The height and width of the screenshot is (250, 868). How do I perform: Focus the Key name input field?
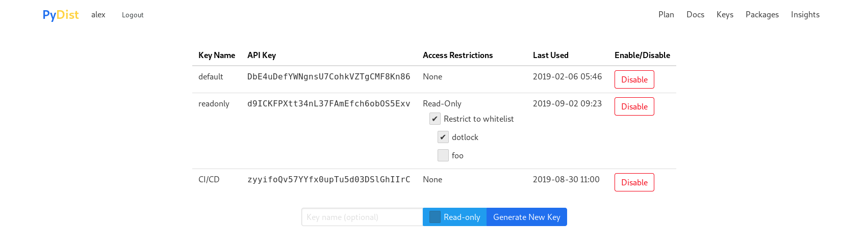[x=362, y=217]
